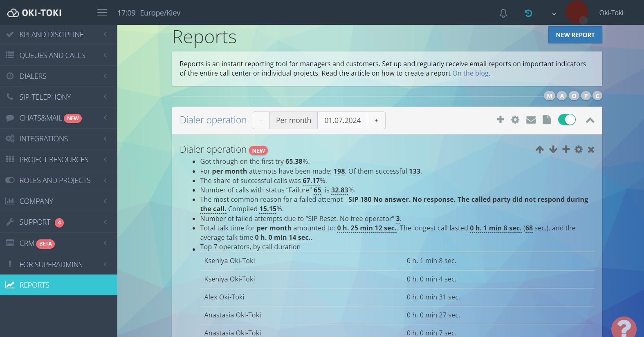The width and height of the screenshot is (644, 337).
Task: Click the plus icon beside header gear
Action: [x=500, y=120]
